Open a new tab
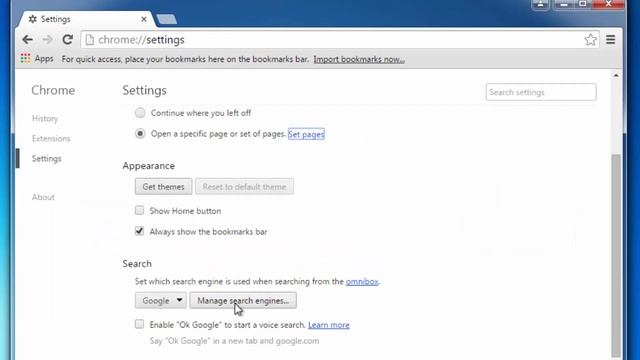 (x=167, y=19)
